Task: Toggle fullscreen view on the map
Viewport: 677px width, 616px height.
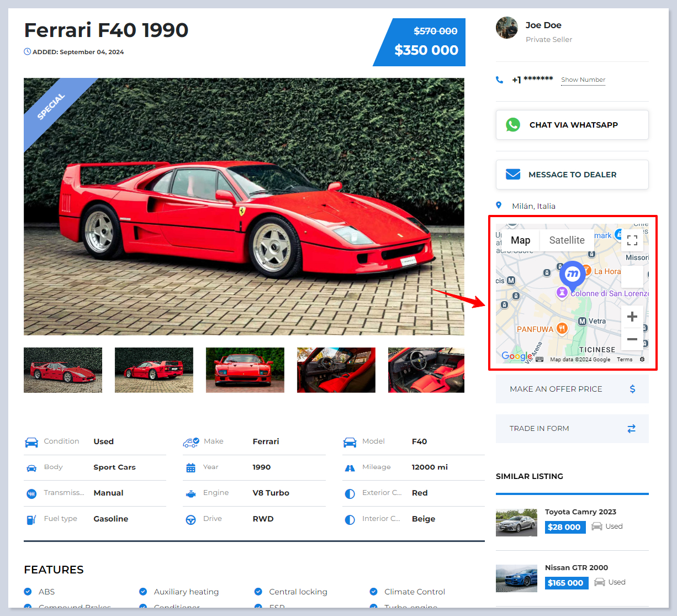Action: (x=632, y=240)
